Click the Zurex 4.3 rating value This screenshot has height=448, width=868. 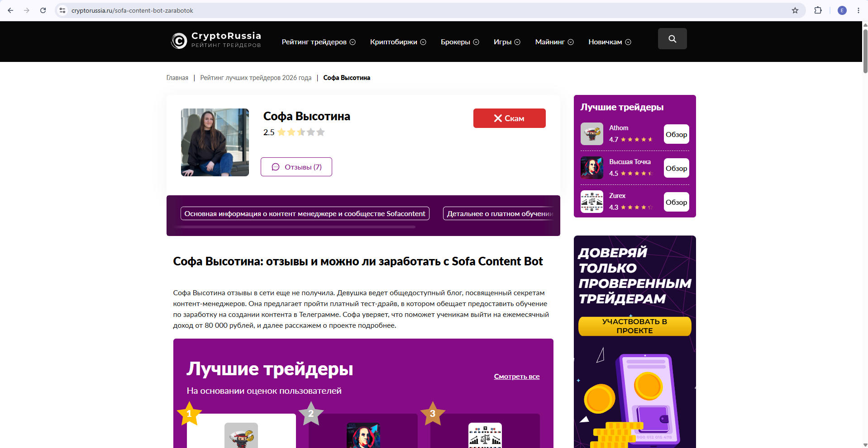click(614, 207)
